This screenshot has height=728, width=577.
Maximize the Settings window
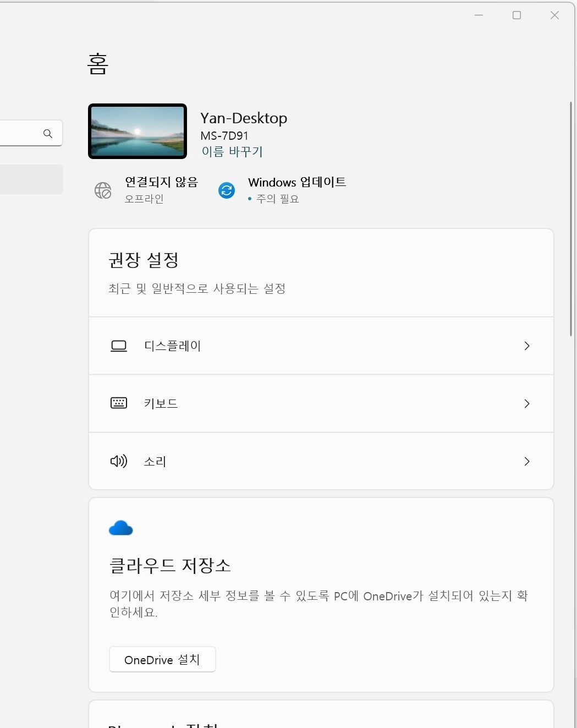point(516,15)
